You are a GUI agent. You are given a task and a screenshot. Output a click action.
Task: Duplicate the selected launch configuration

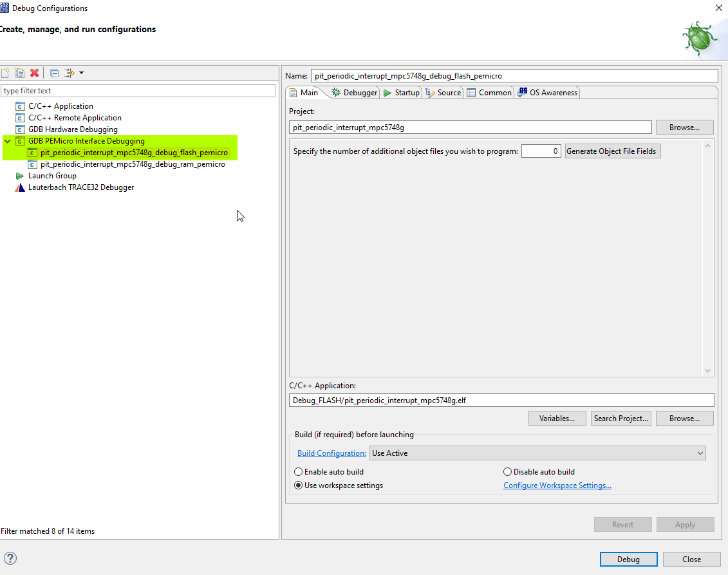point(20,73)
